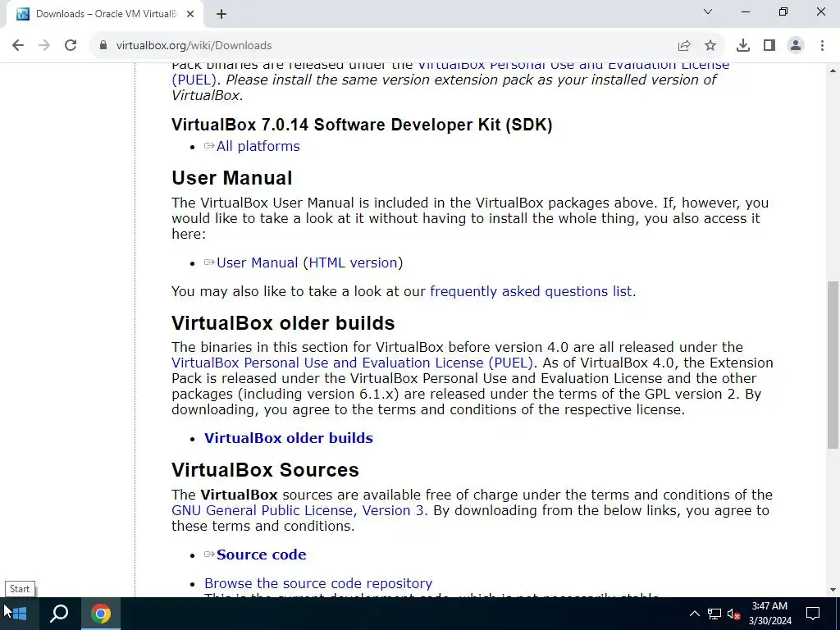Screen dimensions: 840x630
Task: Open frequently asked questions list
Action: click(531, 291)
